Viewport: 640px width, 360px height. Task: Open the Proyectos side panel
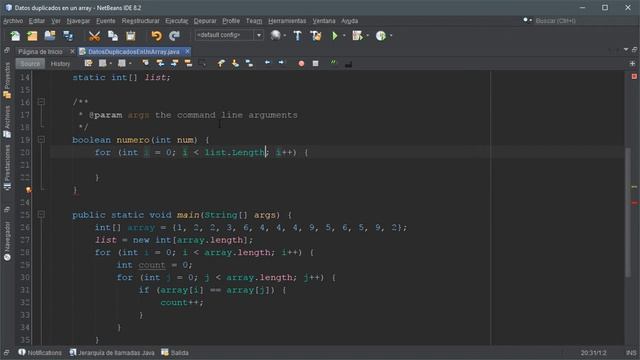coord(7,80)
